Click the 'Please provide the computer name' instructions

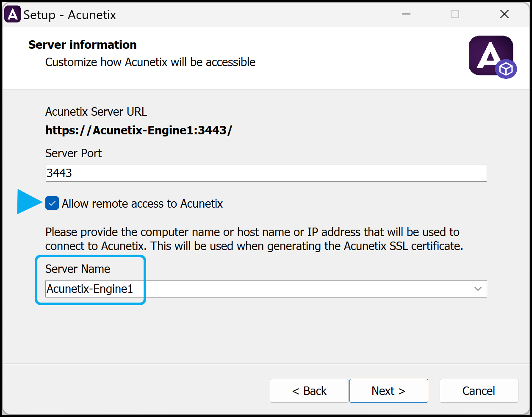[254, 239]
